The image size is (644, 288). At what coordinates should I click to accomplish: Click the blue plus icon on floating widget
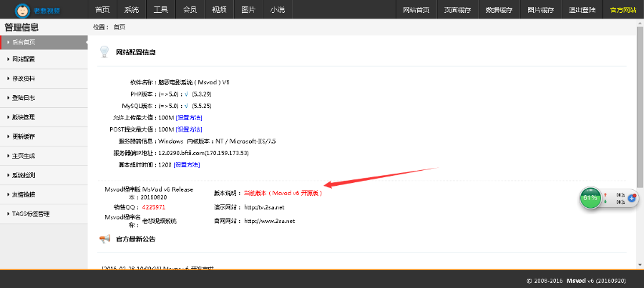632,198
